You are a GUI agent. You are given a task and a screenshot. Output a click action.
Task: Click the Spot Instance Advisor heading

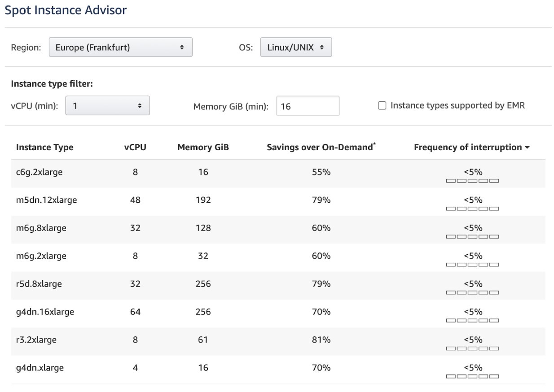tap(66, 10)
